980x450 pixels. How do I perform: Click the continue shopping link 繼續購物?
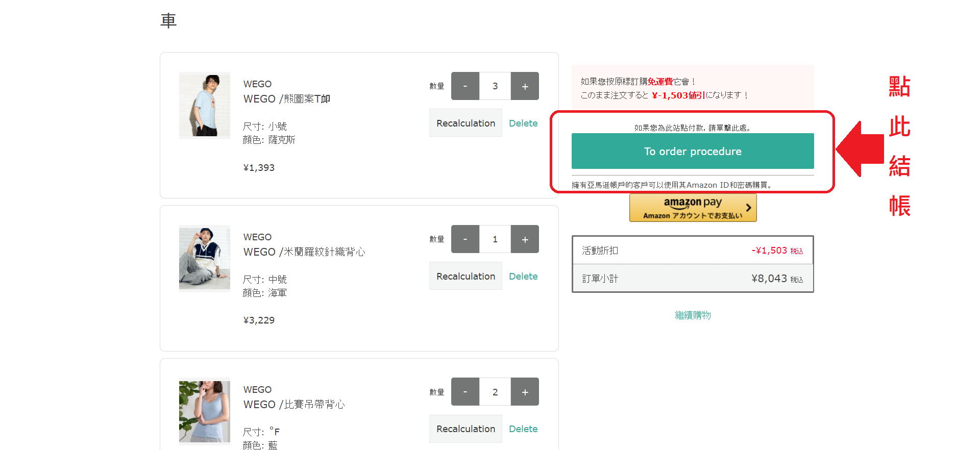point(693,315)
